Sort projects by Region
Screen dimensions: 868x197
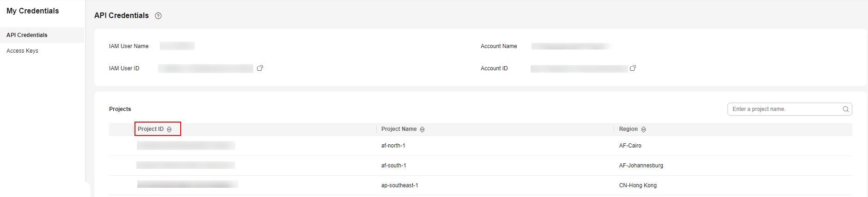pos(643,129)
